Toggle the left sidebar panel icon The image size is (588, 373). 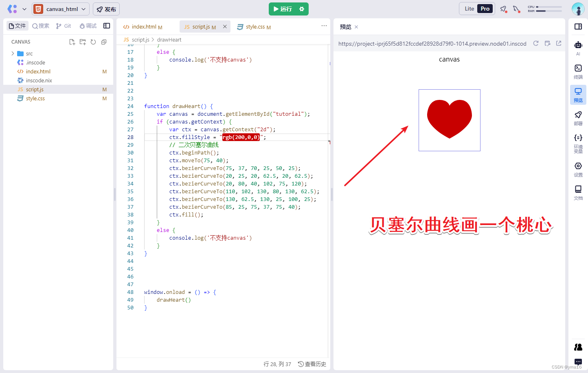[x=107, y=26]
